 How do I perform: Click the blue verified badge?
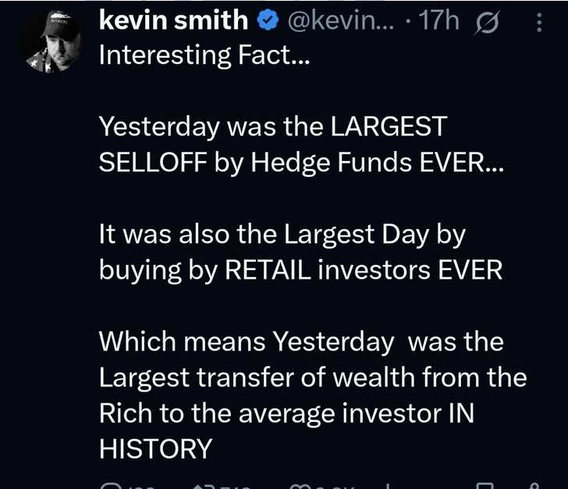click(x=268, y=20)
